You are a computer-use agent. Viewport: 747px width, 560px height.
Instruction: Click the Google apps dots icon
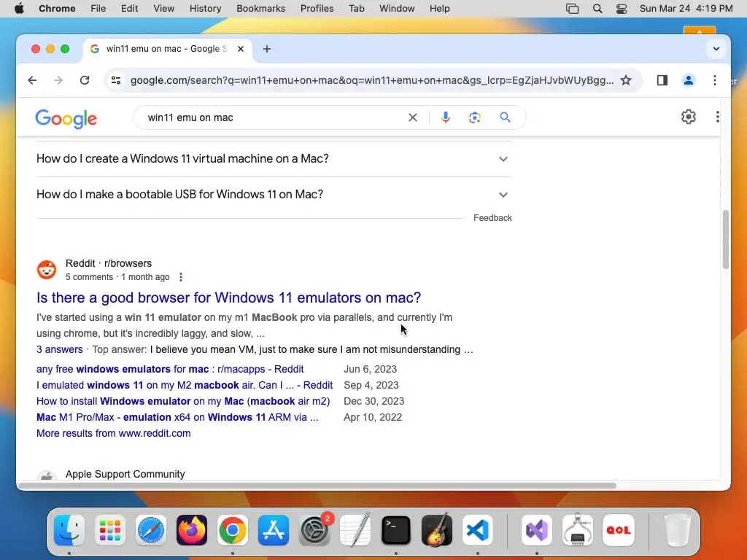[718, 117]
